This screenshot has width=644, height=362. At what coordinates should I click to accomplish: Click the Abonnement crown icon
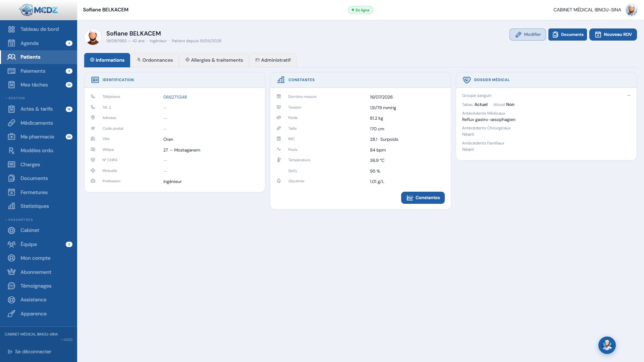click(11, 272)
